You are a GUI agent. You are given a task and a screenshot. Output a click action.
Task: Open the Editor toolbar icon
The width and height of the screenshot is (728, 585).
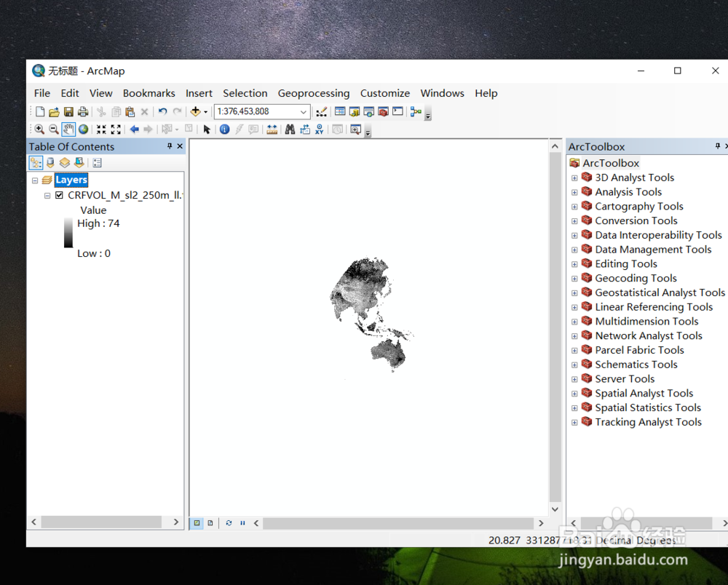(x=321, y=112)
